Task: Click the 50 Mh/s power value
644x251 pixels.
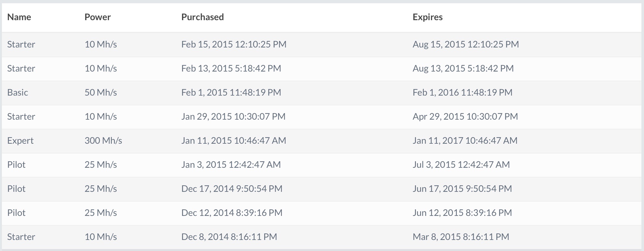Action: 101,92
